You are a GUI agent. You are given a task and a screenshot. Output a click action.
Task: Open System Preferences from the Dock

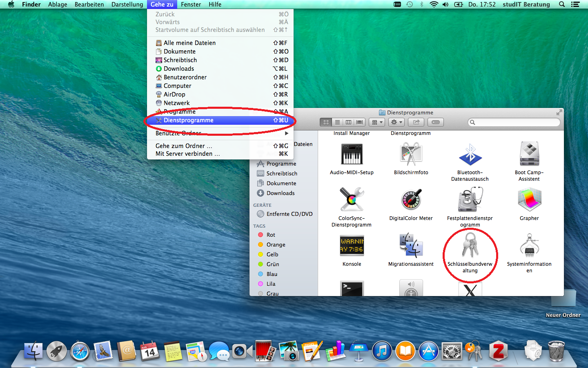coord(452,351)
